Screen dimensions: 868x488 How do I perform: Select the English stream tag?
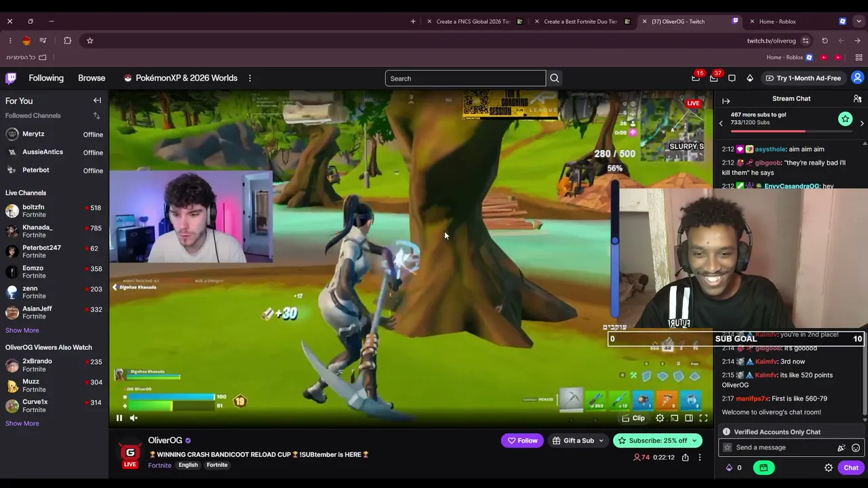189,465
